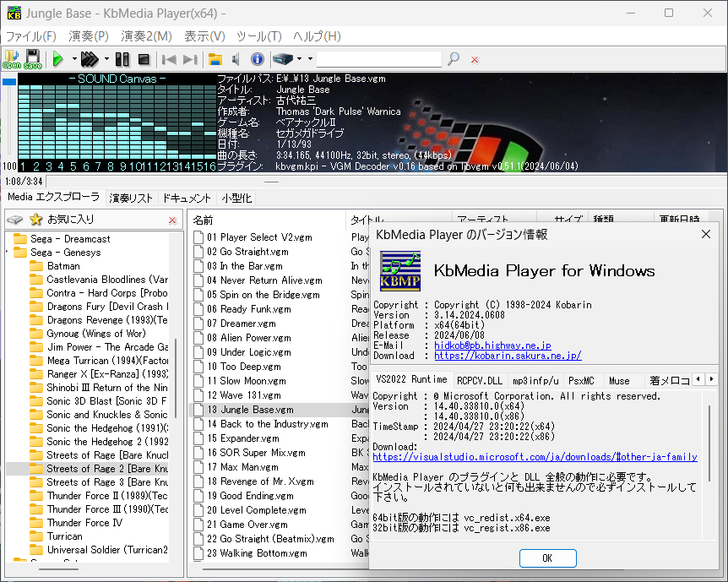Open the kobarin.sakura.ne.jp download link
Image resolution: width=728 pixels, height=582 pixels.
pos(508,356)
